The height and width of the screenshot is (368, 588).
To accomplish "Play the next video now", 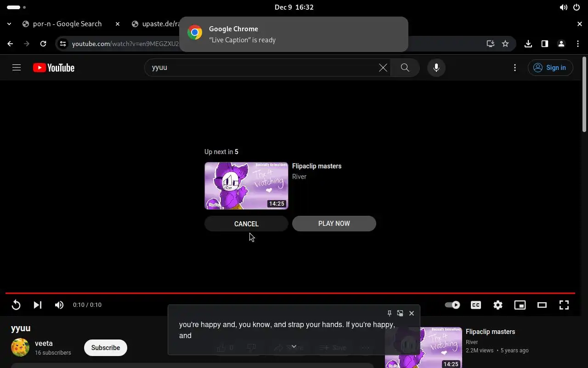I will [334, 224].
